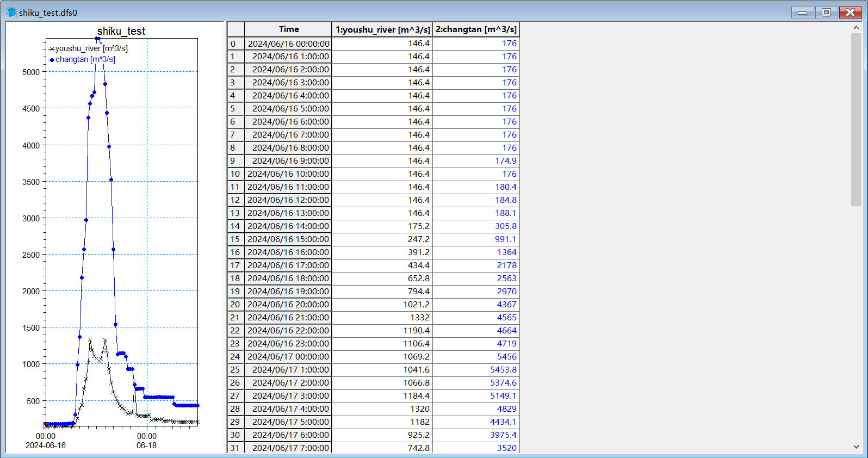Viewport: 868px width, 458px height.
Task: Select row header number 31
Action: (235, 448)
